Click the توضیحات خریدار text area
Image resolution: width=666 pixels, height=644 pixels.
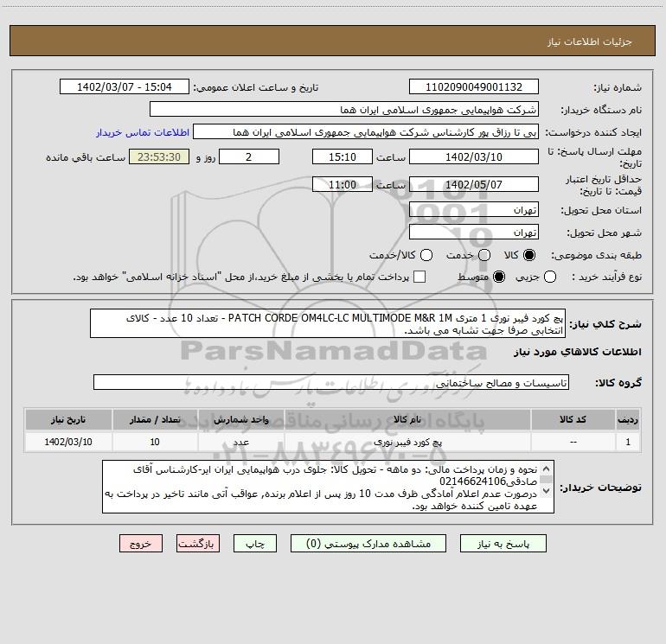[x=328, y=487]
